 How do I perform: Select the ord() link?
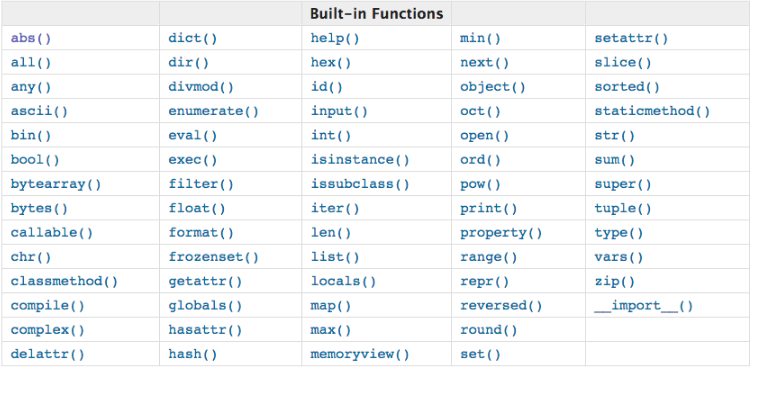point(480,160)
